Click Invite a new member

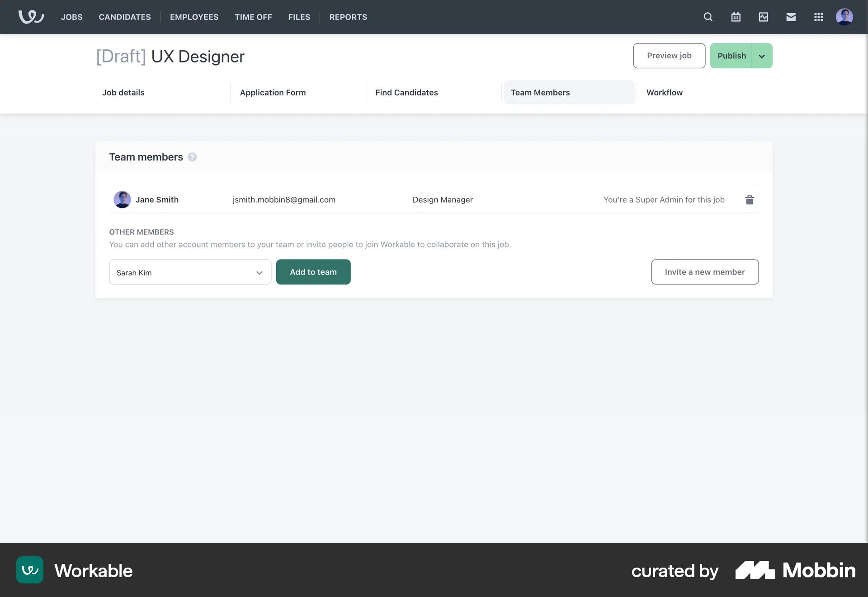(705, 272)
